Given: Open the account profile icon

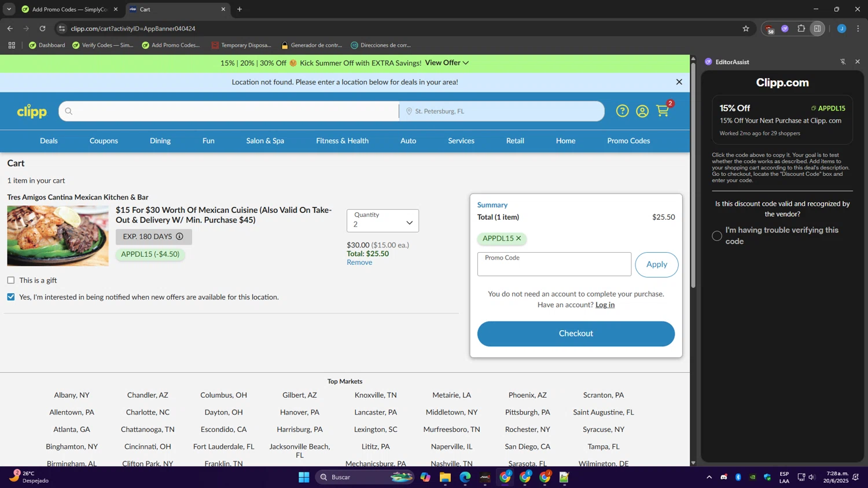Looking at the screenshot, I should [642, 111].
